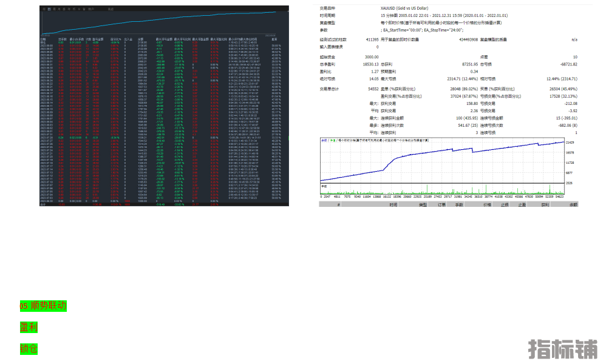Image resolution: width=606 pixels, height=364 pixels.
Task: Click the expected payoff value '0.34'
Action: tap(474, 72)
